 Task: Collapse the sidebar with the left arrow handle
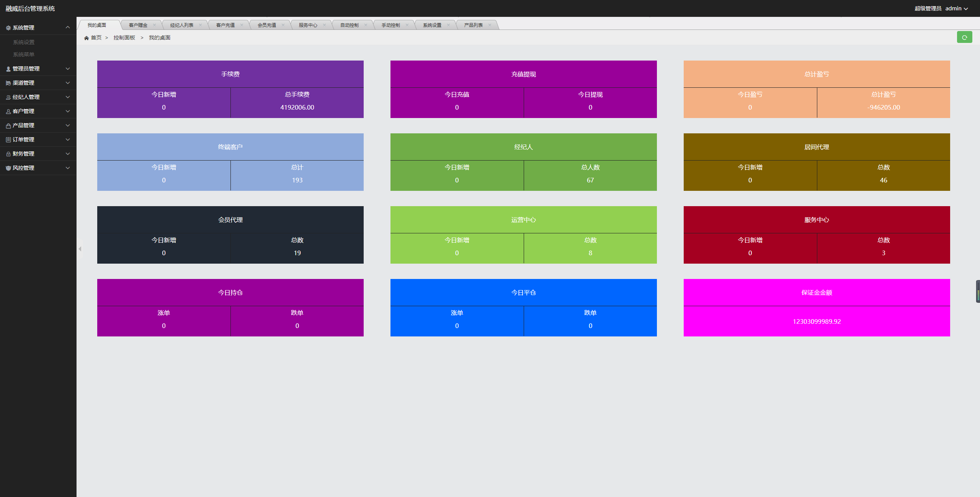tap(80, 249)
